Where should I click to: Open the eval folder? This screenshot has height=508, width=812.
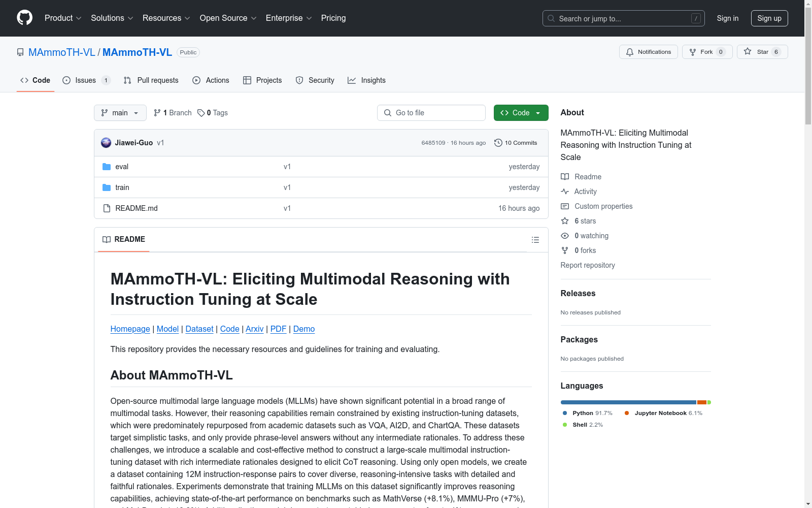[122, 167]
